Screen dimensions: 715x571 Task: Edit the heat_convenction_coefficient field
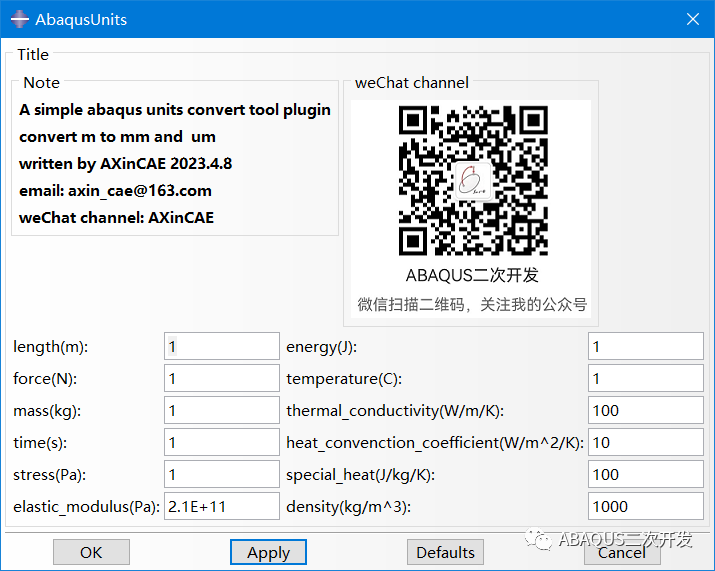[646, 442]
